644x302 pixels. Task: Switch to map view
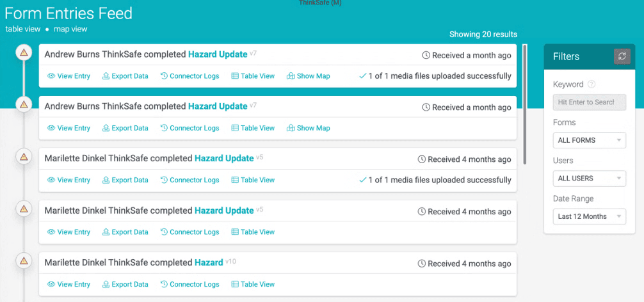click(x=70, y=29)
